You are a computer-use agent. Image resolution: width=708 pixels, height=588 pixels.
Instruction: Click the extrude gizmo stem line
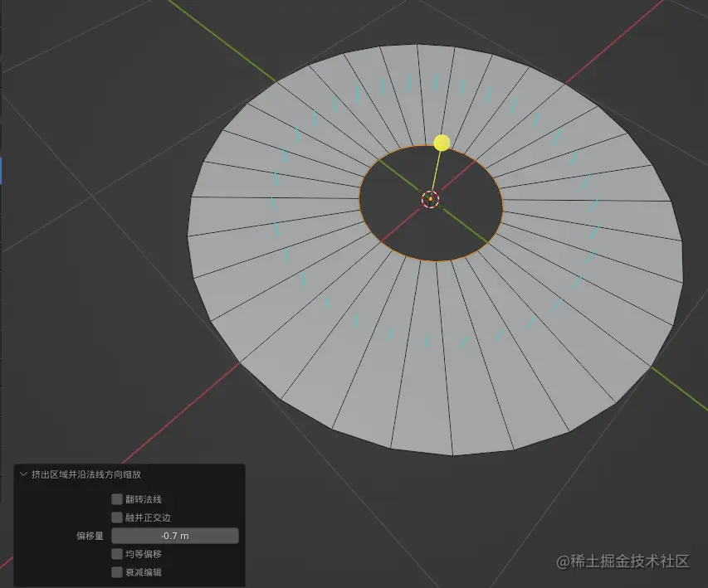(436, 170)
